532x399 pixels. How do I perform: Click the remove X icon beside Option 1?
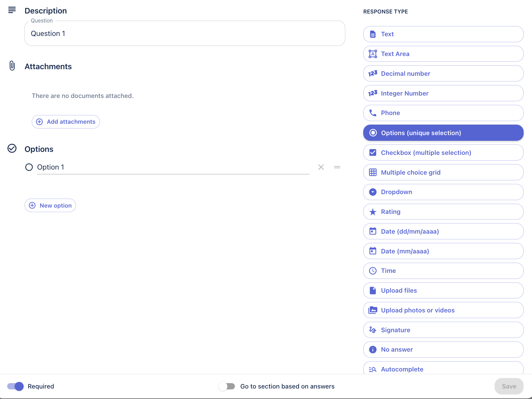click(321, 167)
